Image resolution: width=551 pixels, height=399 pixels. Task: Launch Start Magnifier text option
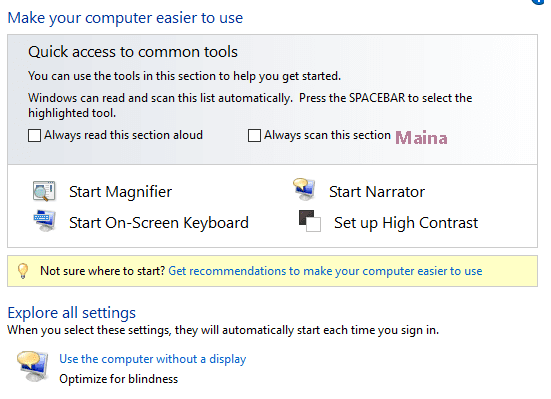121,192
